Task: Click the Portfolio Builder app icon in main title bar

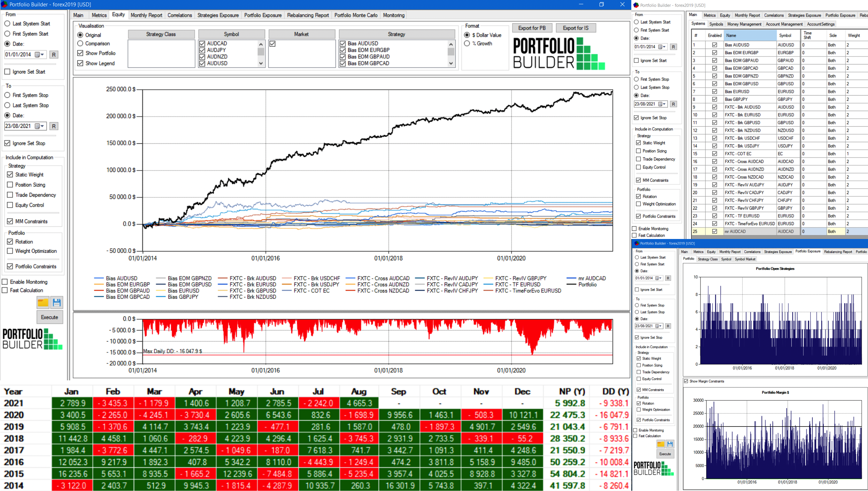Action: point(4,4)
